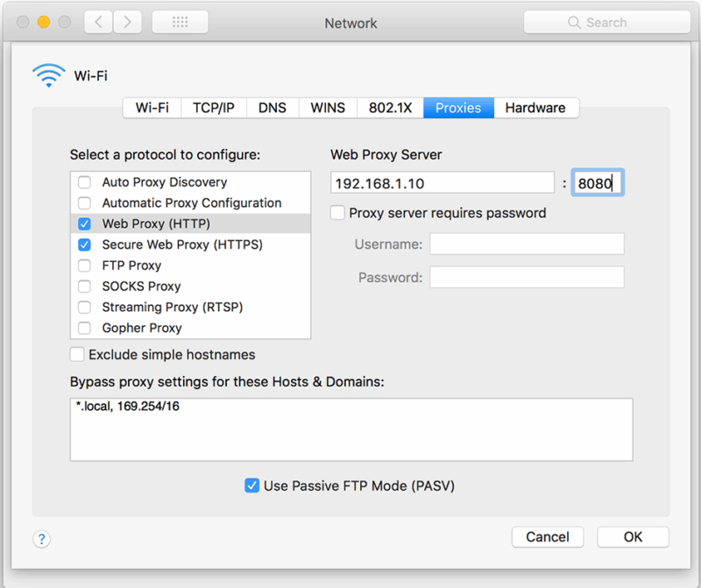Click the forward navigation arrow
The width and height of the screenshot is (701, 588).
click(x=127, y=22)
